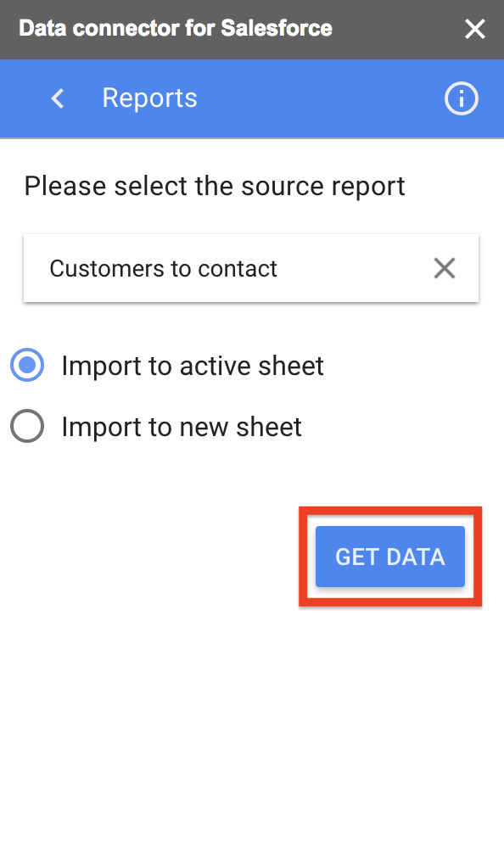Viewport: 504px width, 862px height.
Task: Click the Customers to contact report field
Action: [x=251, y=268]
